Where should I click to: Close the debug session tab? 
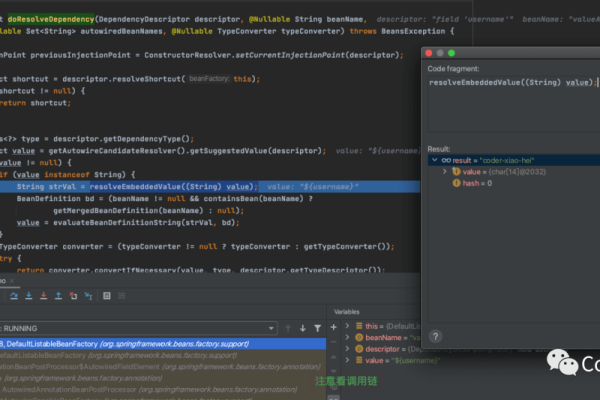[x=11, y=281]
